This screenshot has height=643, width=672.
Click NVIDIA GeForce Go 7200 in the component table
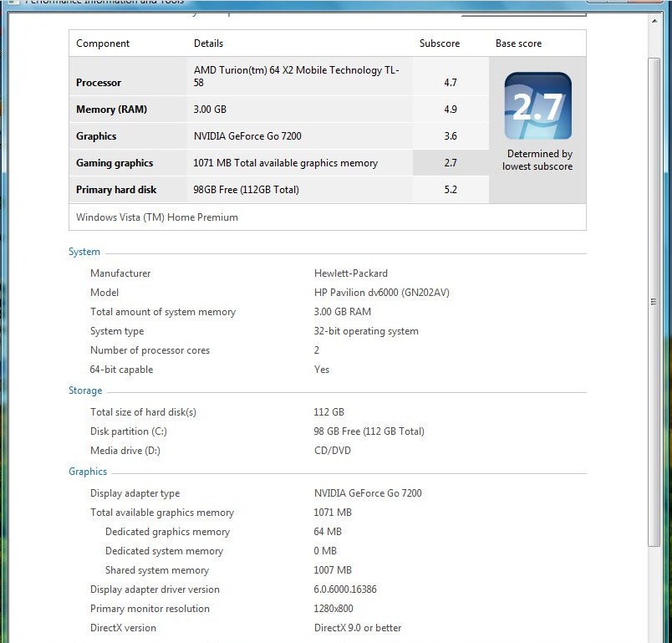tap(247, 136)
